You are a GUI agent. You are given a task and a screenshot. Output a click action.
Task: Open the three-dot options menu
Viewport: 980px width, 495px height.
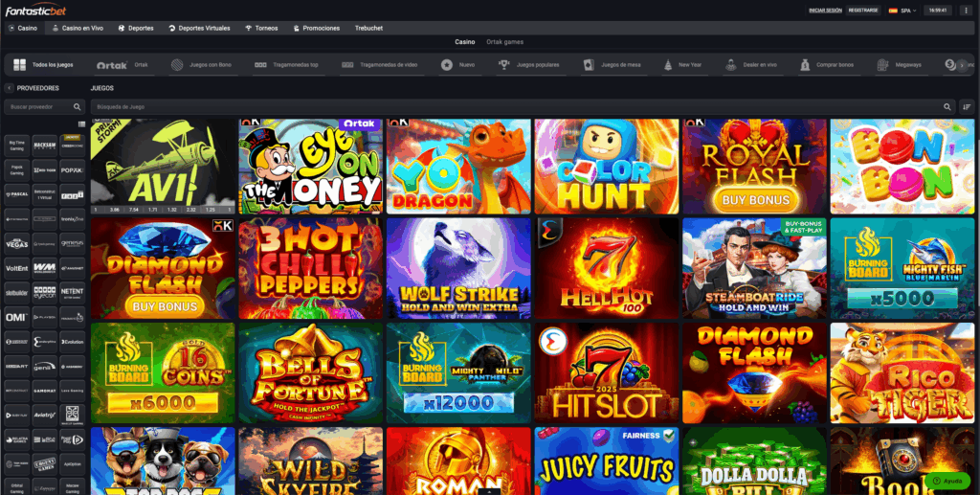point(967,11)
